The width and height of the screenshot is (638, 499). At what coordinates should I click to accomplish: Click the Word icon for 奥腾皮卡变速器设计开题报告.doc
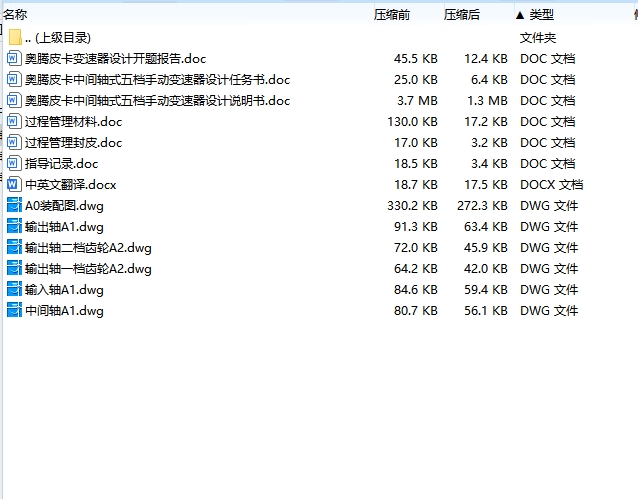pyautogui.click(x=13, y=58)
